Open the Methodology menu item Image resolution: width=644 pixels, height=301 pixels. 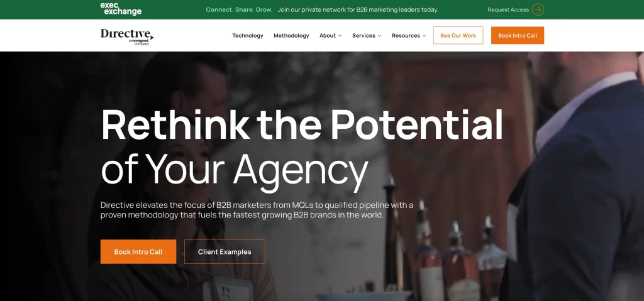tap(291, 36)
